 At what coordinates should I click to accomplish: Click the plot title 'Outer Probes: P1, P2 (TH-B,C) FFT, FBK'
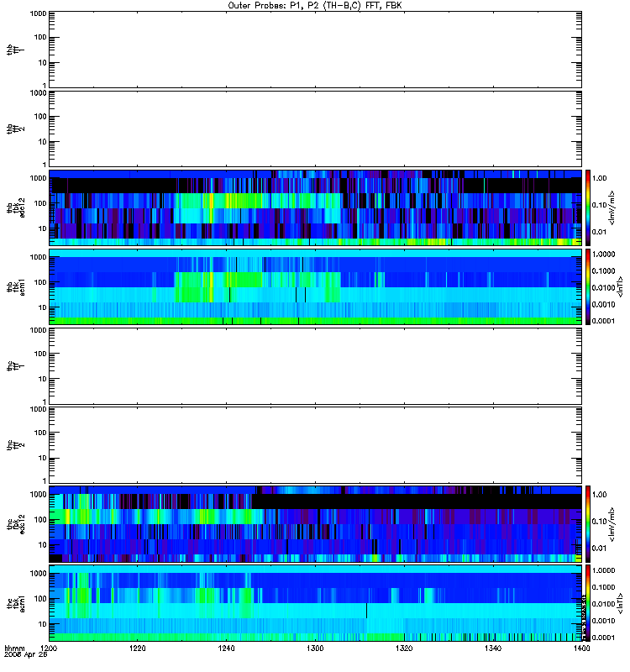pos(315,6)
